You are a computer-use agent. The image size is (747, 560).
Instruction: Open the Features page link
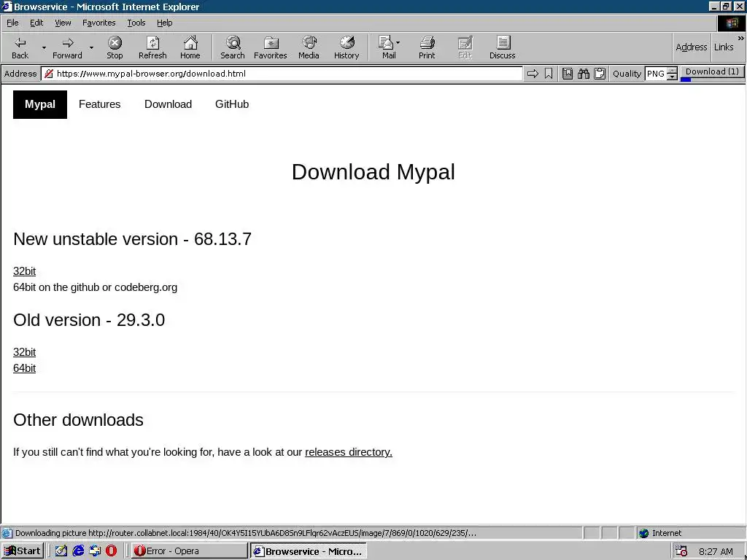[99, 104]
